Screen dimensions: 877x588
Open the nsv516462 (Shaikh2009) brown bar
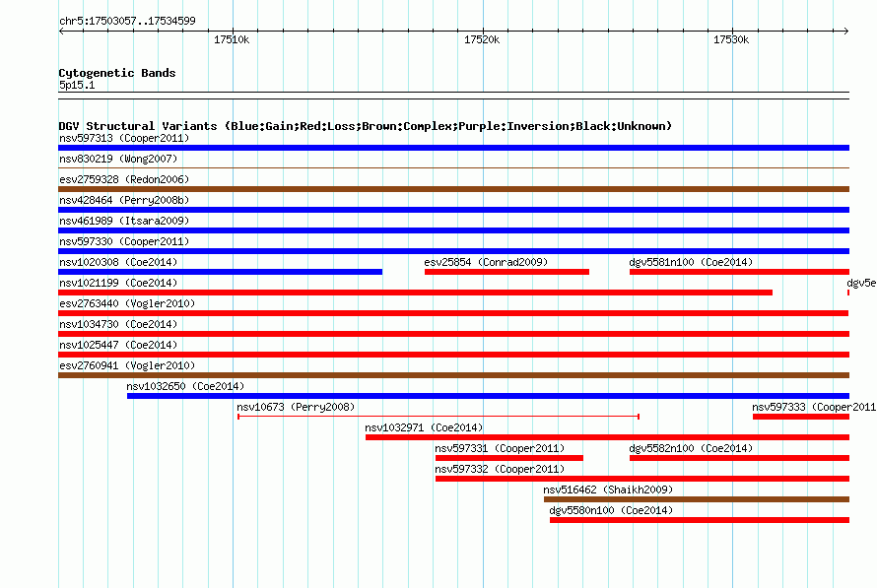(x=697, y=499)
